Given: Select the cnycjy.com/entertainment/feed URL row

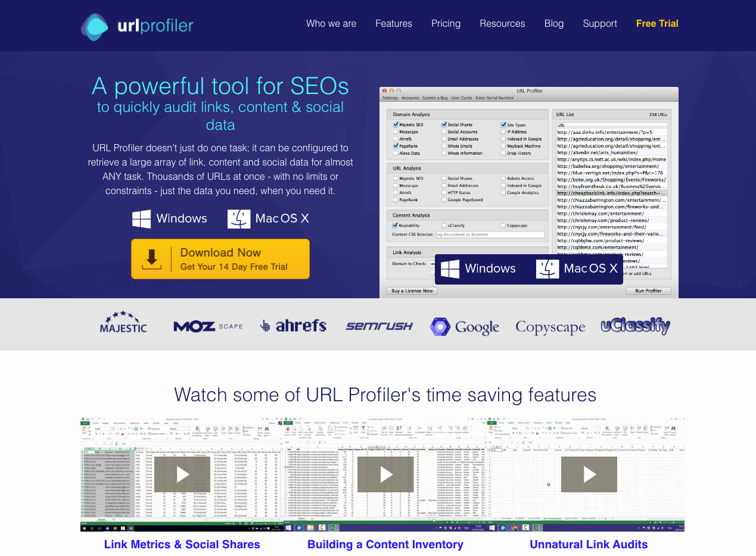Looking at the screenshot, I should tap(611, 227).
